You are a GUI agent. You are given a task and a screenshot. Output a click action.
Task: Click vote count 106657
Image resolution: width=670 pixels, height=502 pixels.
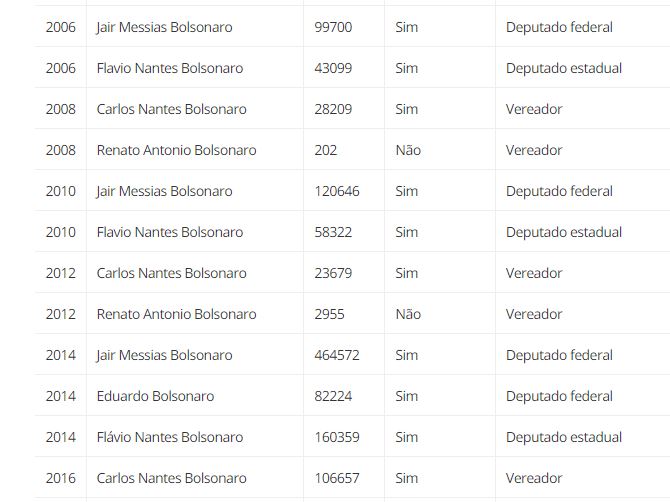[337, 478]
